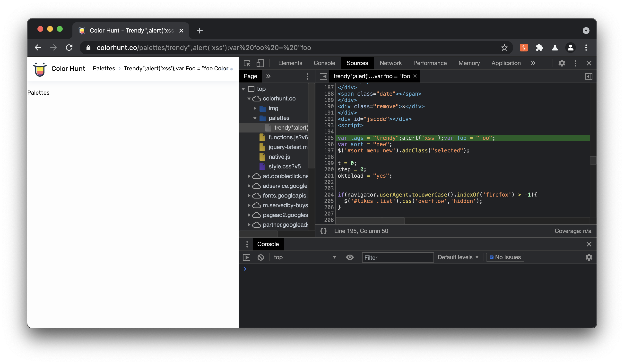The height and width of the screenshot is (364, 624).
Task: Open the Chrome extensions puzzle icon
Action: [539, 48]
